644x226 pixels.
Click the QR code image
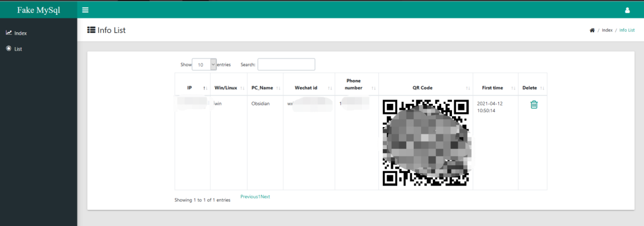click(x=426, y=143)
